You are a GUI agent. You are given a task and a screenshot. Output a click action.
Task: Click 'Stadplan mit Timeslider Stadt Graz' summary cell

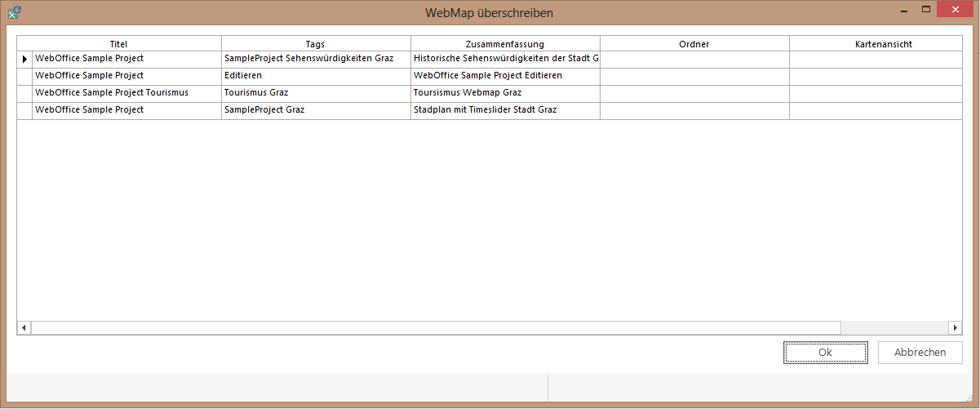point(505,111)
